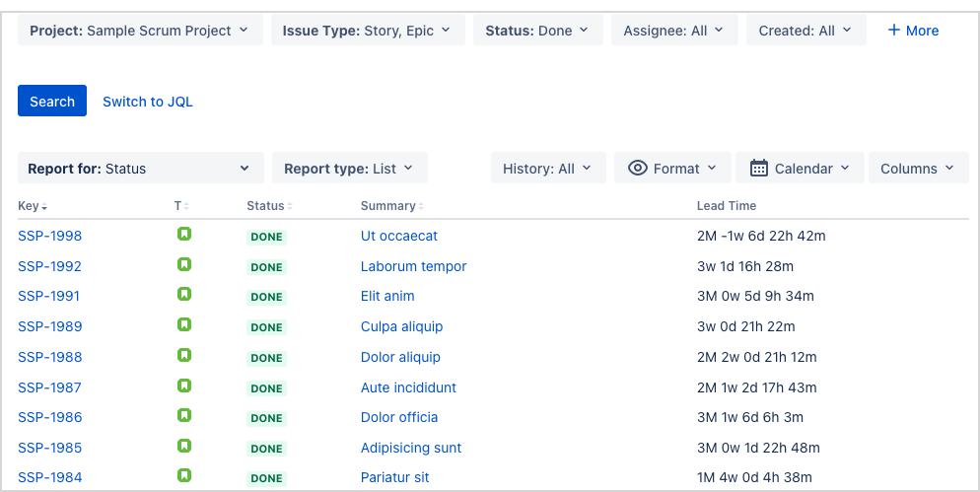Open the Columns dropdown
Viewport: 980px width, 492px height.
[918, 169]
